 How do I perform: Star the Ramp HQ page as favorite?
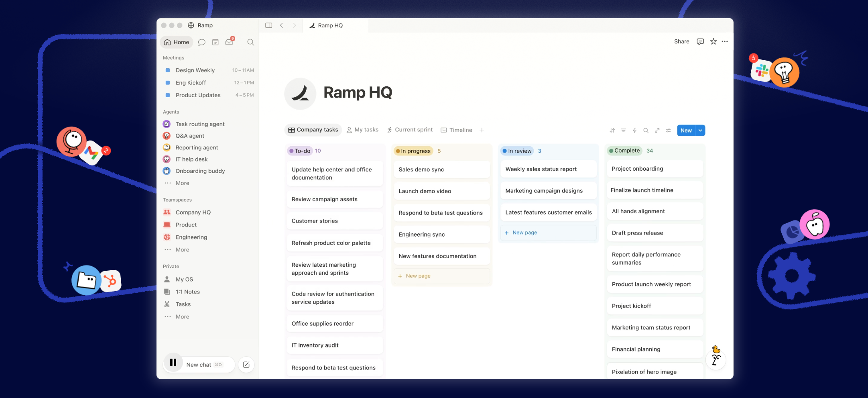[x=713, y=41]
